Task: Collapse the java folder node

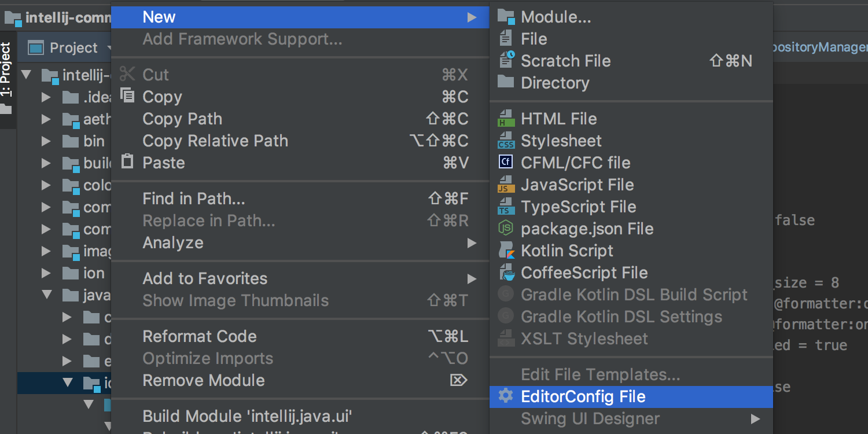Action: tap(46, 295)
